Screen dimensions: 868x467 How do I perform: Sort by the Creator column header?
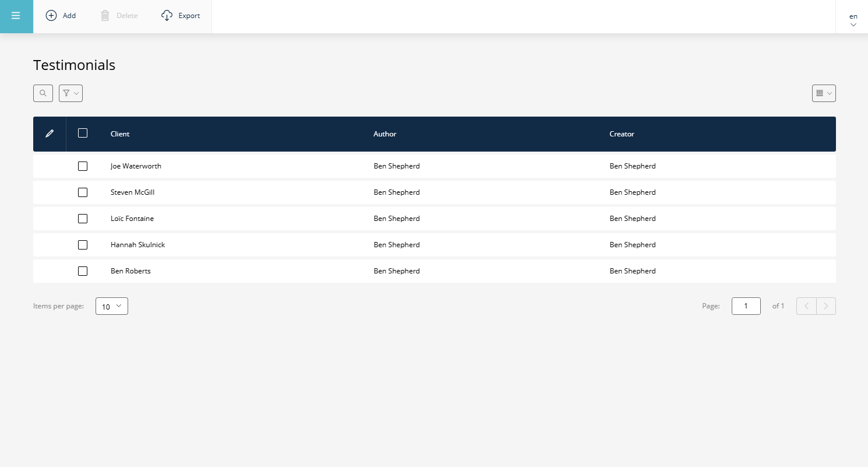click(x=622, y=134)
